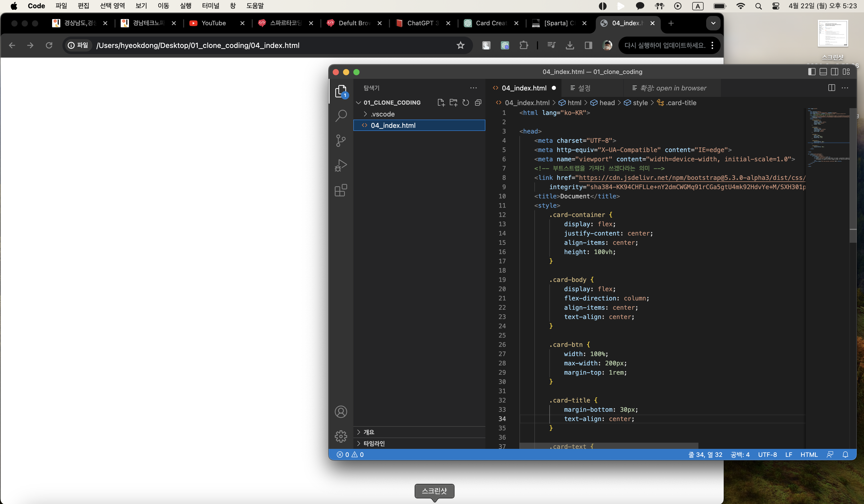Screen dimensions: 864x504
Task: Create a new file in 01_CLONE_CODING
Action: coord(441,103)
